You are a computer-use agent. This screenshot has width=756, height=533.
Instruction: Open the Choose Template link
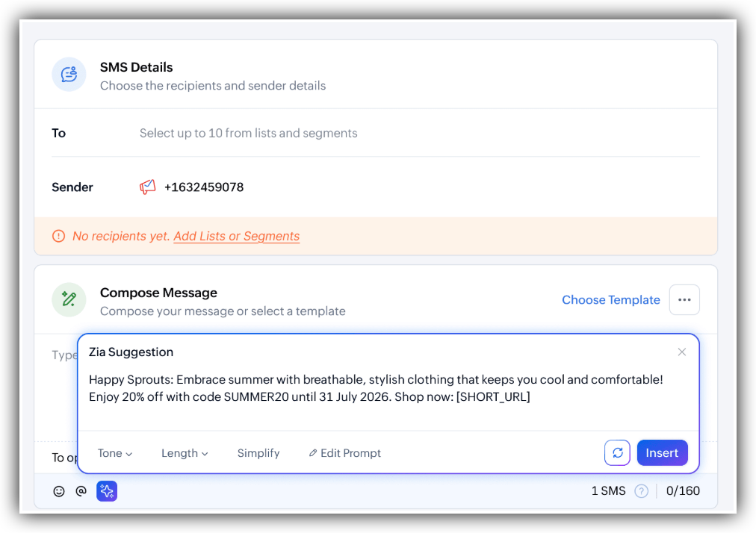611,300
